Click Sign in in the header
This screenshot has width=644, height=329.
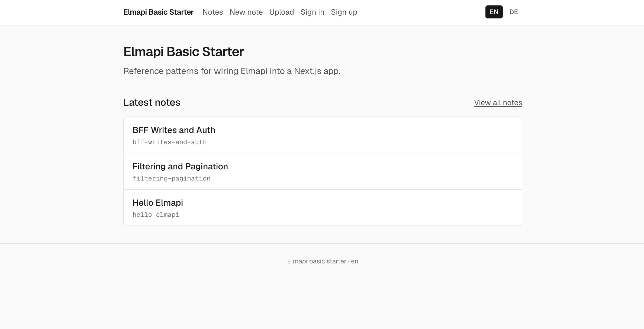[312, 12]
